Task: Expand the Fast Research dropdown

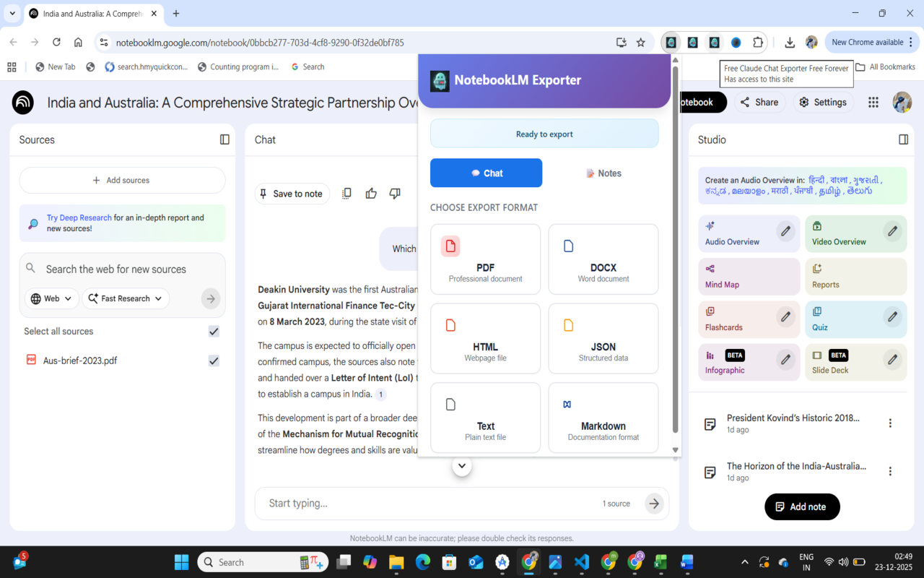Action: [x=125, y=298]
